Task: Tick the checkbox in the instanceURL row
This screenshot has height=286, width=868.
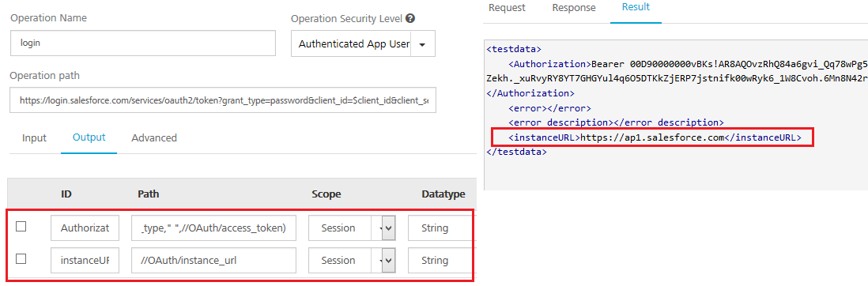Action: [21, 258]
